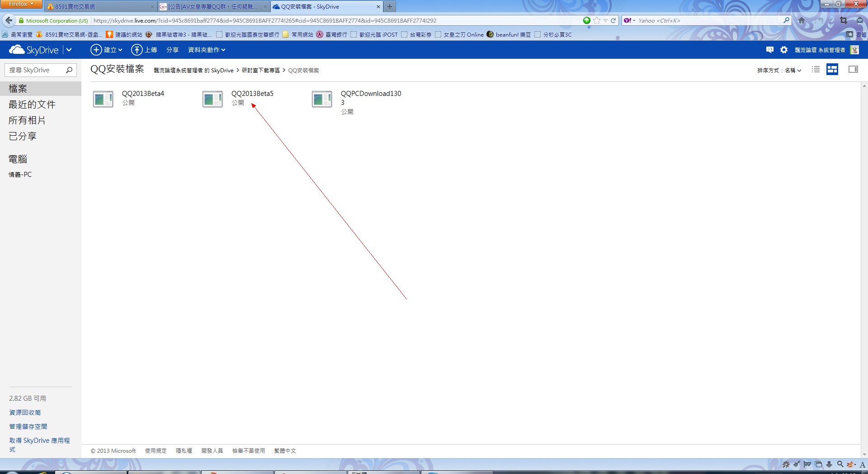The height and width of the screenshot is (474, 868).
Task: Click the add-on bar fox icon
Action: click(851, 464)
